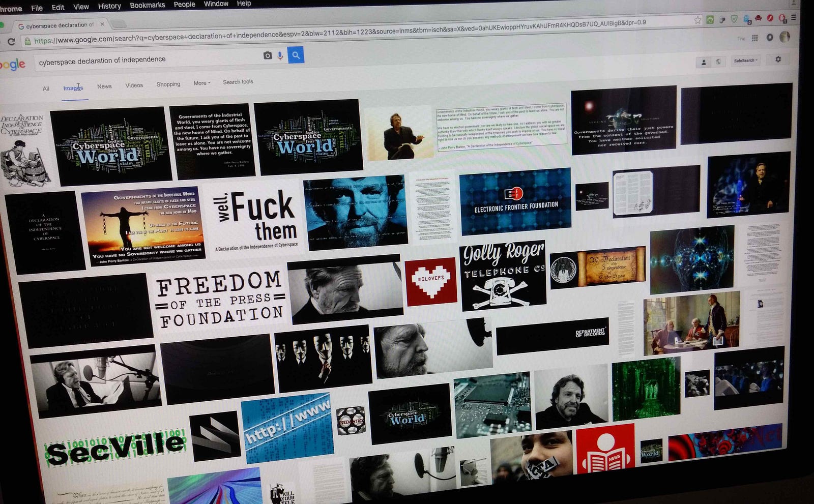Screen dimensions: 814x504
Task: Switch to the All results tab
Action: coord(46,88)
